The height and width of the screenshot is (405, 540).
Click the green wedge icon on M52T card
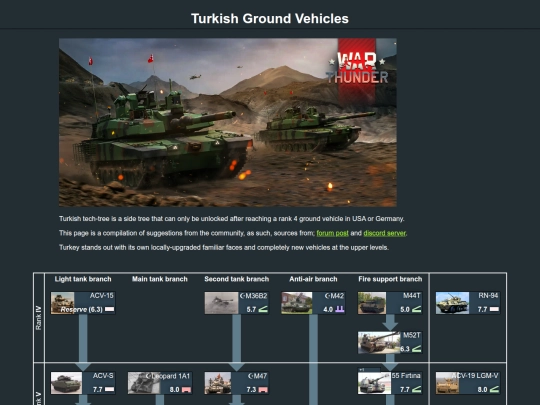pyautogui.click(x=417, y=349)
